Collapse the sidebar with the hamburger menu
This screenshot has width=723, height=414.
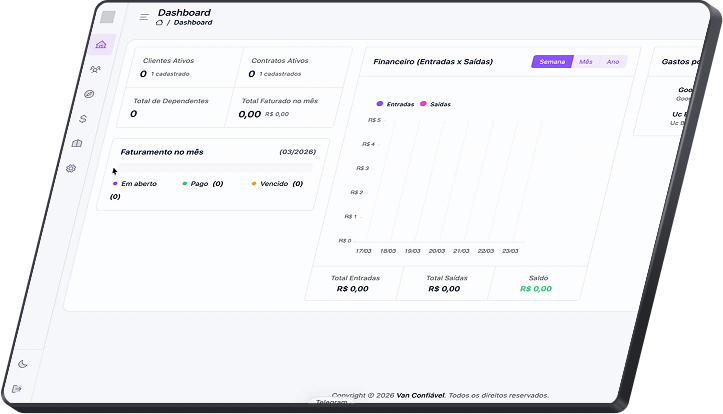(144, 17)
